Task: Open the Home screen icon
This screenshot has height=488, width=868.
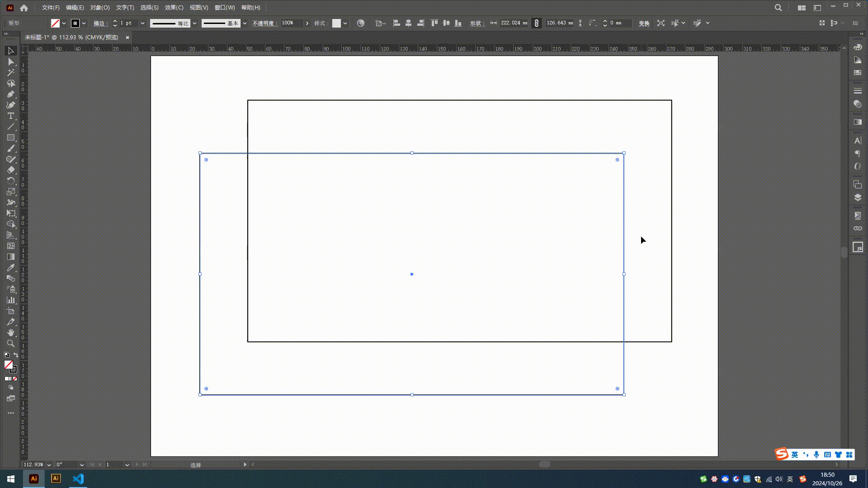Action: [24, 8]
